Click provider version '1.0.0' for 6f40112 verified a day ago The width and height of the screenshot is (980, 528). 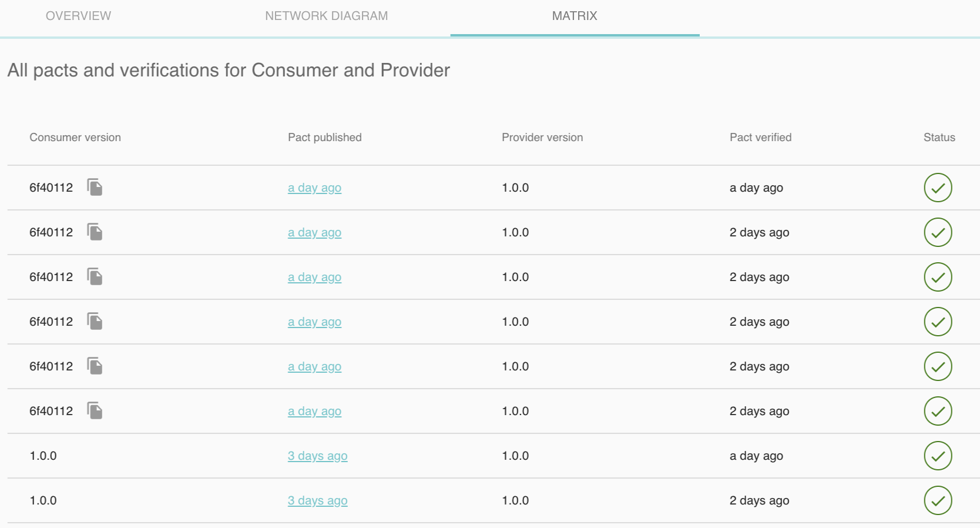[515, 188]
